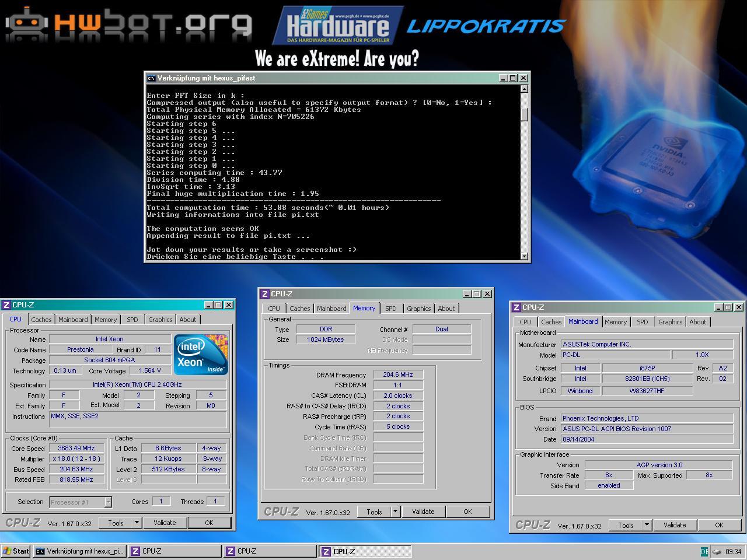Image resolution: width=747 pixels, height=560 pixels.
Task: Click the Cycle Time (tRAS) value 5 clocks
Action: (398, 427)
